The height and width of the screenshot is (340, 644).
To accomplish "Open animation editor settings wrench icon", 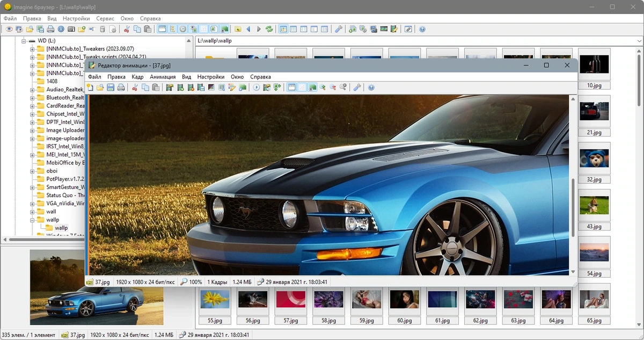I will (x=357, y=87).
